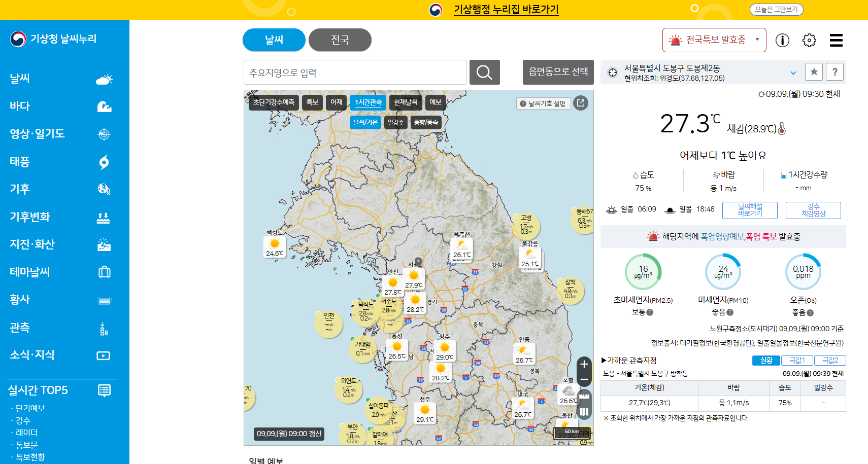Click the 지진·화산 volcano icon
Screen dimensions: 868x464
click(x=104, y=245)
